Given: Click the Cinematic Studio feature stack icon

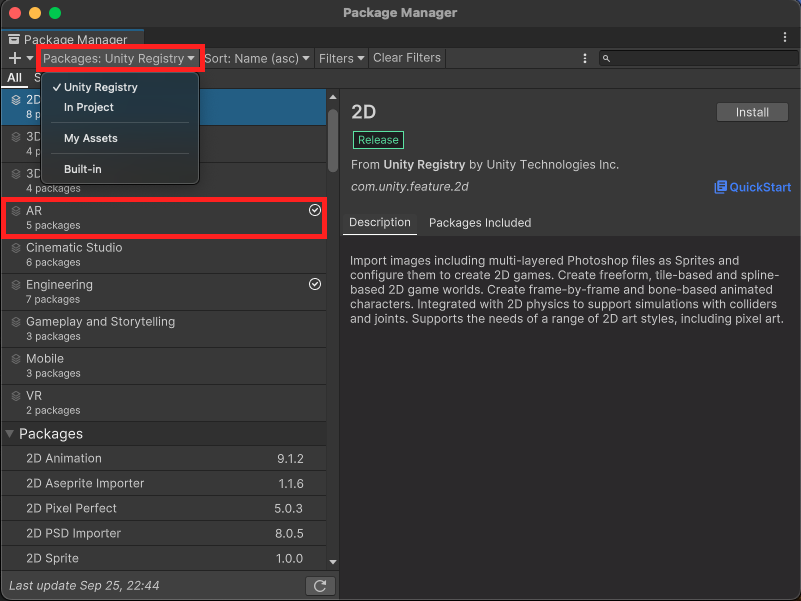Looking at the screenshot, I should pos(16,248).
